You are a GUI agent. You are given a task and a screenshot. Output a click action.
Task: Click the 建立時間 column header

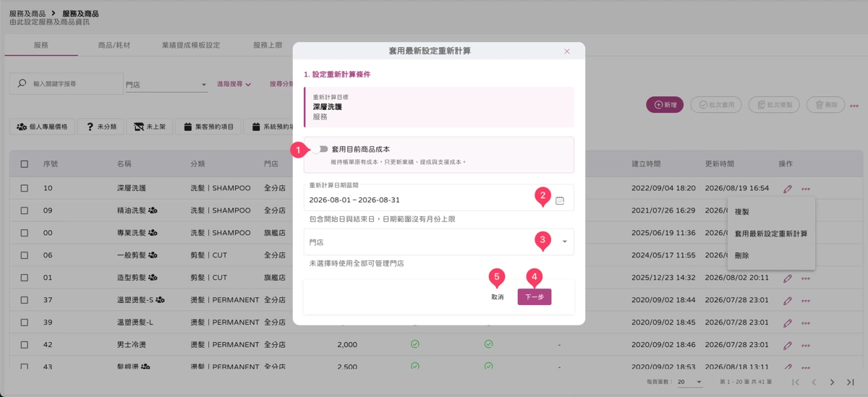pos(646,164)
